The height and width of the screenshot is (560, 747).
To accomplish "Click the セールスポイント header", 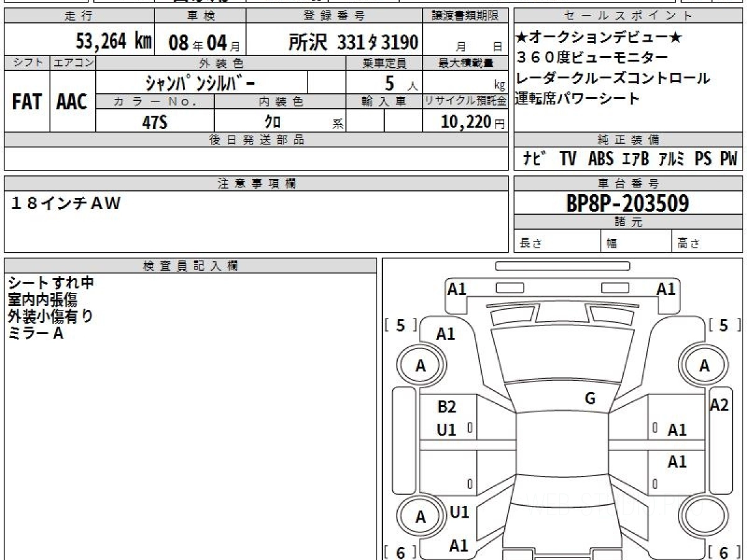I will coord(629,16).
